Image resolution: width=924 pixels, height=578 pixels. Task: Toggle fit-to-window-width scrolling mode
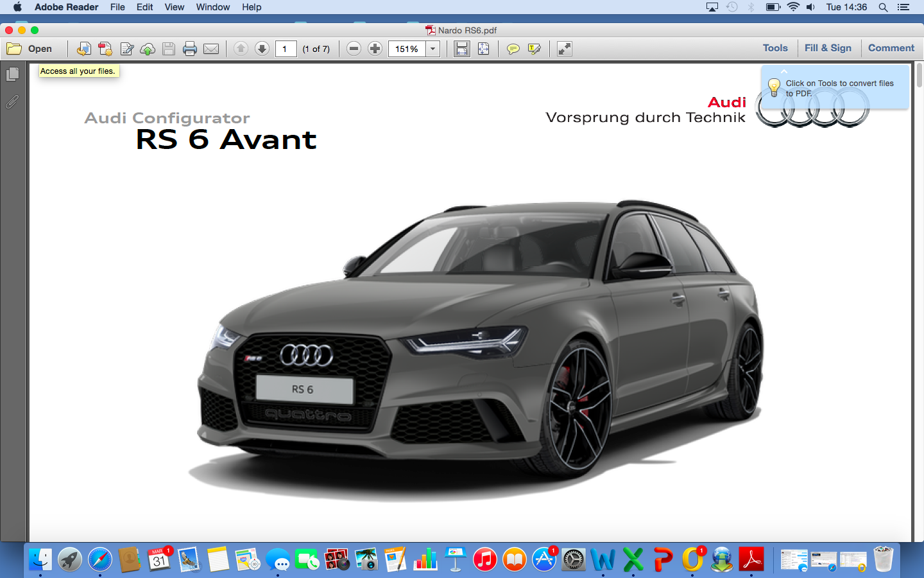click(x=462, y=49)
